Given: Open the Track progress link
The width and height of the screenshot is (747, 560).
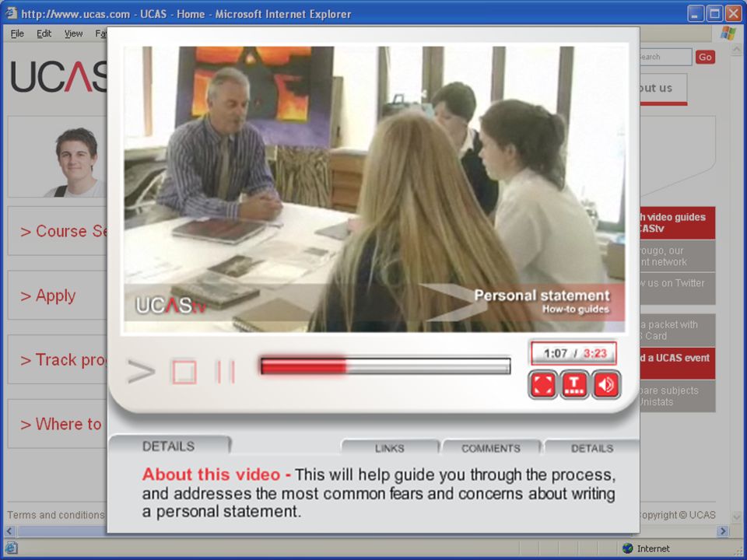Looking at the screenshot, I should 58,360.
